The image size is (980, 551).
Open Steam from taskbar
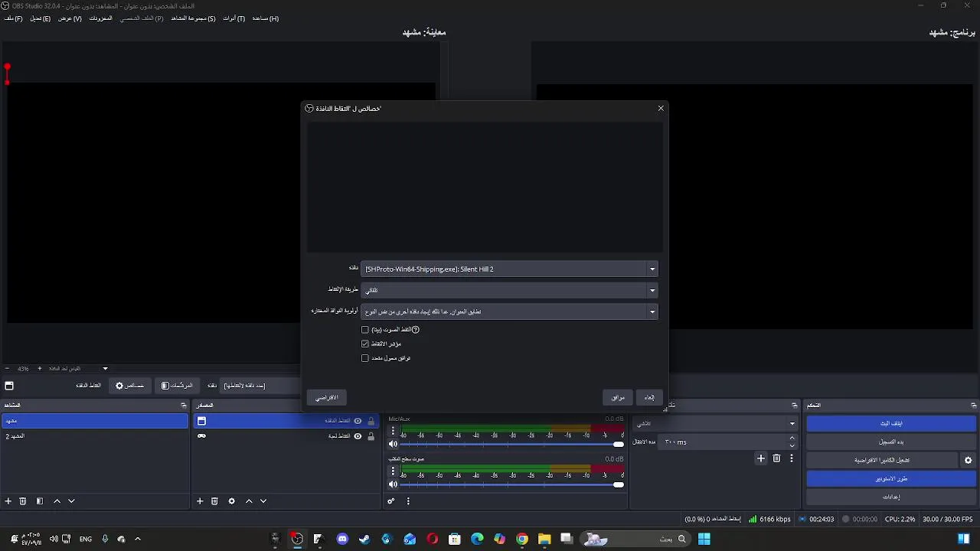pos(364,539)
